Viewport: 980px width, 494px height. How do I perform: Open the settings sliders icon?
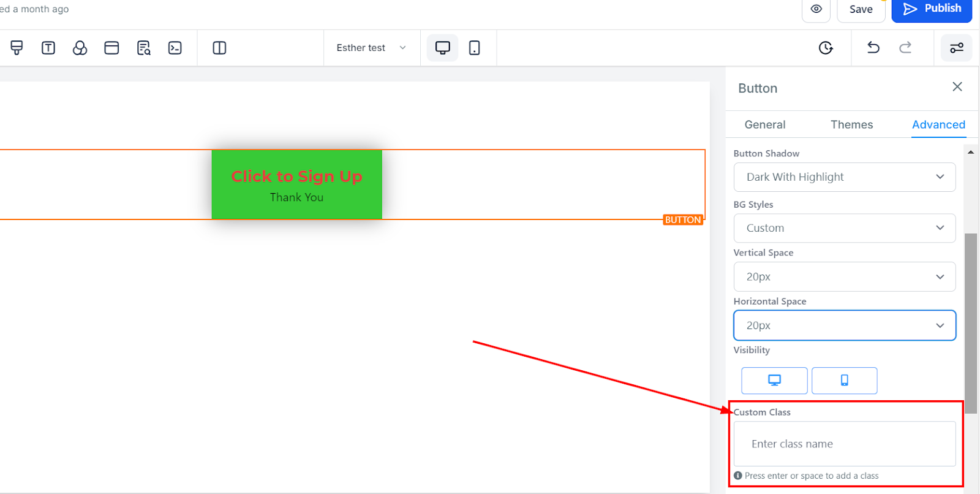tap(957, 48)
